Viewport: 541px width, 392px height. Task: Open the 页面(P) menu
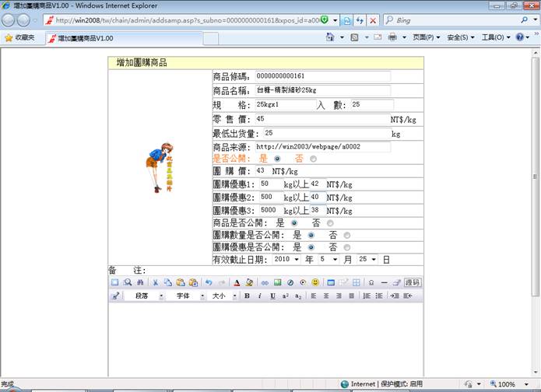(x=427, y=37)
